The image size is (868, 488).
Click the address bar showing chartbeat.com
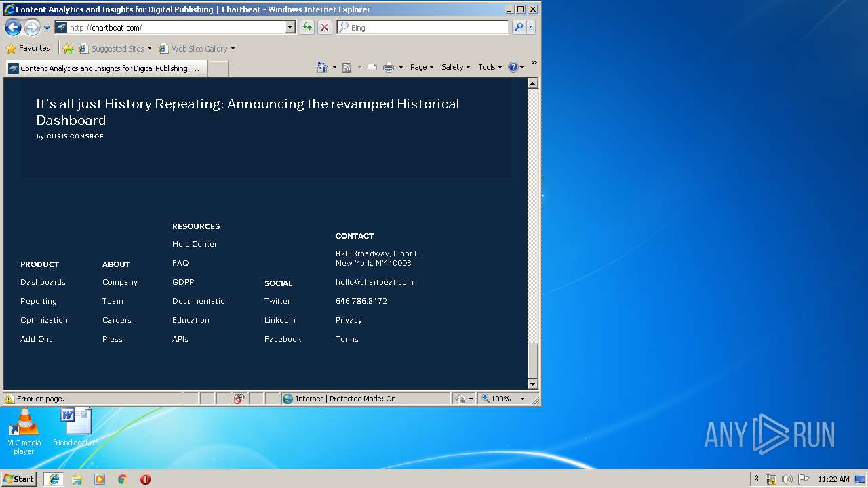pyautogui.click(x=175, y=28)
